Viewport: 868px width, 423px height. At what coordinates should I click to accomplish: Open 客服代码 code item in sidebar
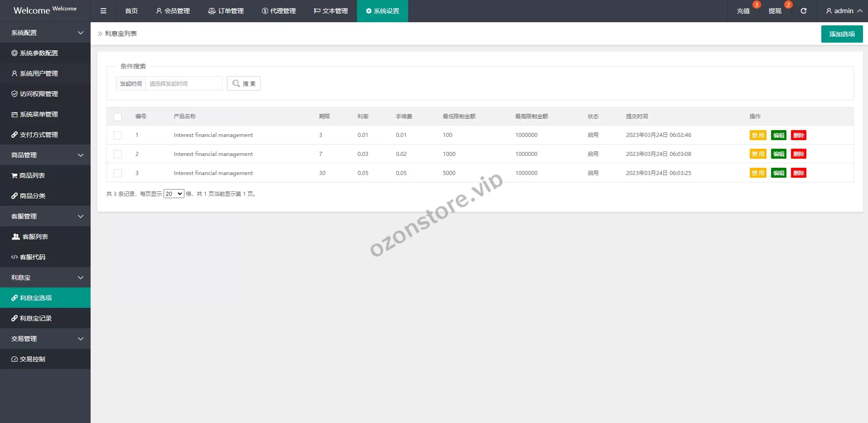pyautogui.click(x=33, y=257)
